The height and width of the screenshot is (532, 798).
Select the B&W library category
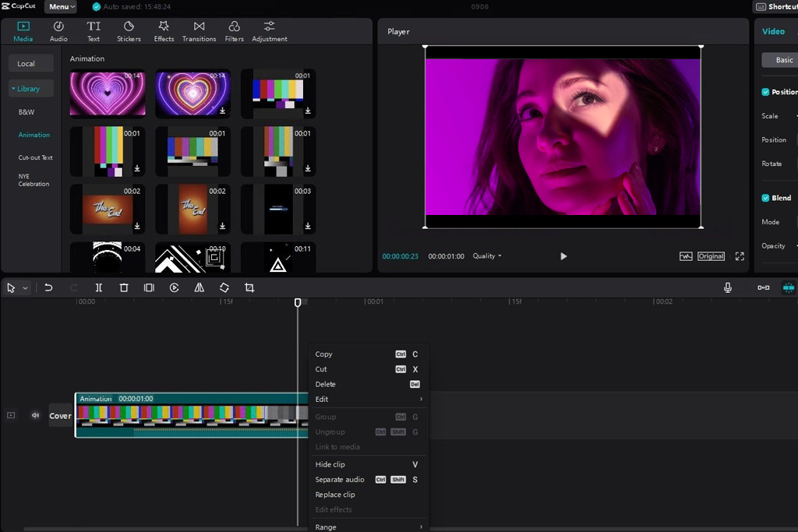point(26,112)
